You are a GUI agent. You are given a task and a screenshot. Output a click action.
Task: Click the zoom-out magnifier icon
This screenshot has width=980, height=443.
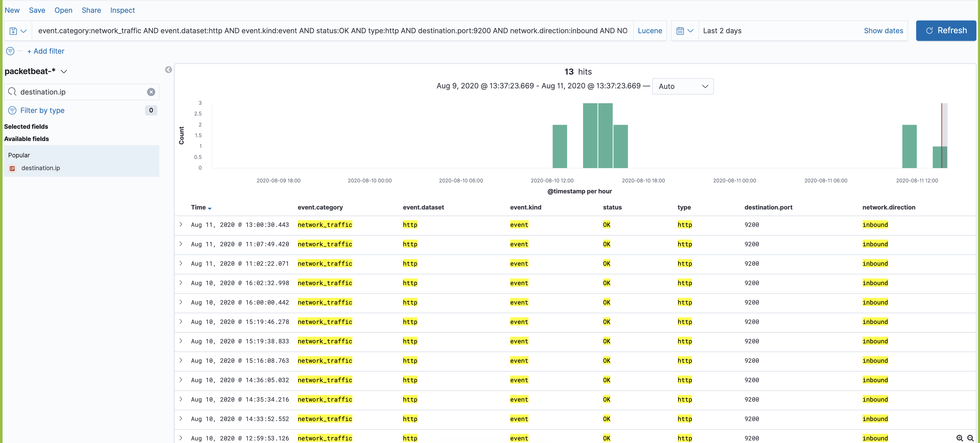(971, 438)
